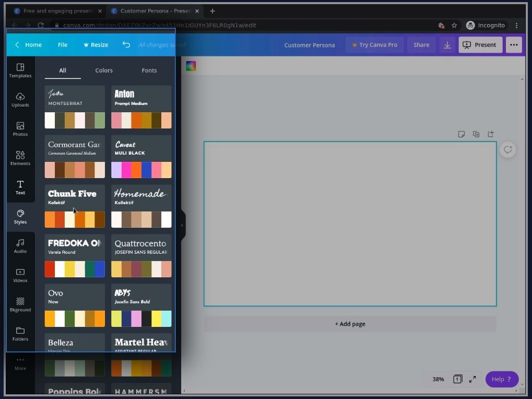The image size is (532, 399).
Task: Open the Folders sidebar panel
Action: tap(20, 334)
